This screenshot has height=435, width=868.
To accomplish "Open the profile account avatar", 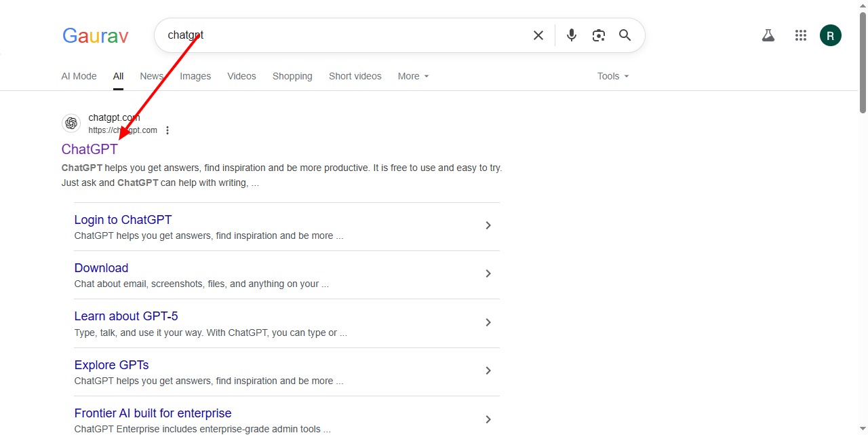I will coord(830,35).
